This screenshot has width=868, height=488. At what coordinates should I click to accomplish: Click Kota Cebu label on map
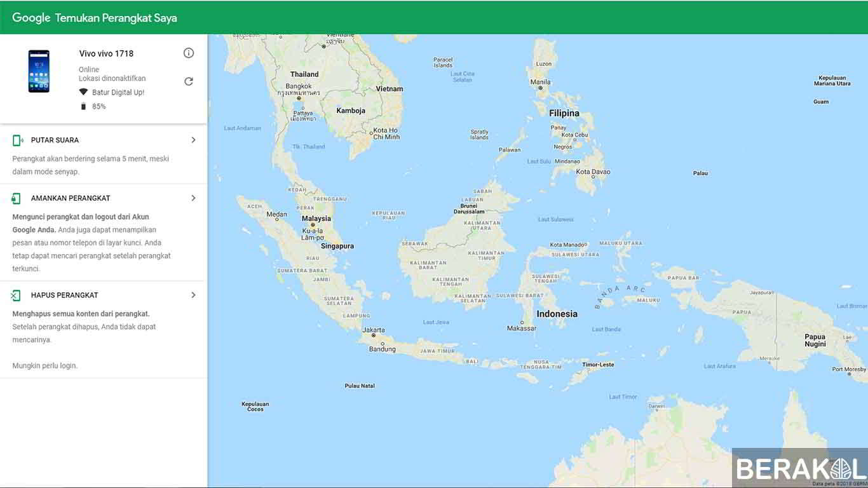574,135
